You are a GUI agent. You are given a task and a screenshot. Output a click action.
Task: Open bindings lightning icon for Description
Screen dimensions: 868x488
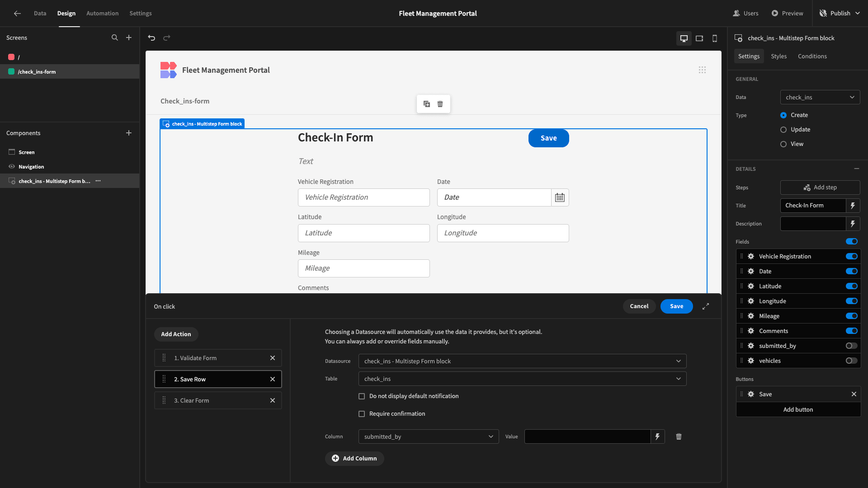(x=853, y=224)
